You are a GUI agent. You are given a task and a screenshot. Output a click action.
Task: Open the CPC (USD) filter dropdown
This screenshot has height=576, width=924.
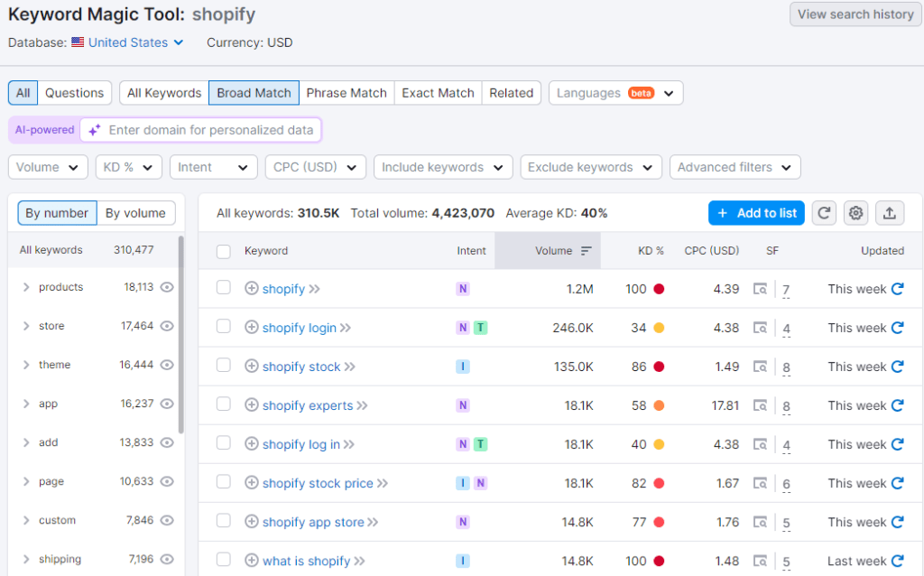coord(315,167)
